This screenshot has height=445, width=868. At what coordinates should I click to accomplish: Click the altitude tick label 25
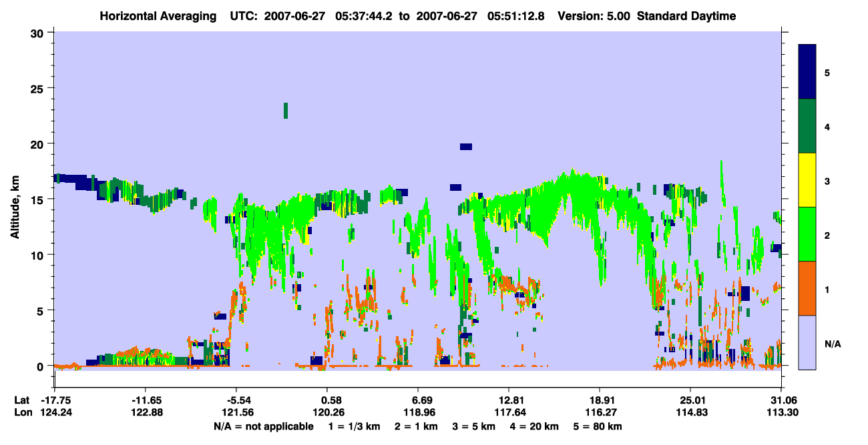(38, 89)
